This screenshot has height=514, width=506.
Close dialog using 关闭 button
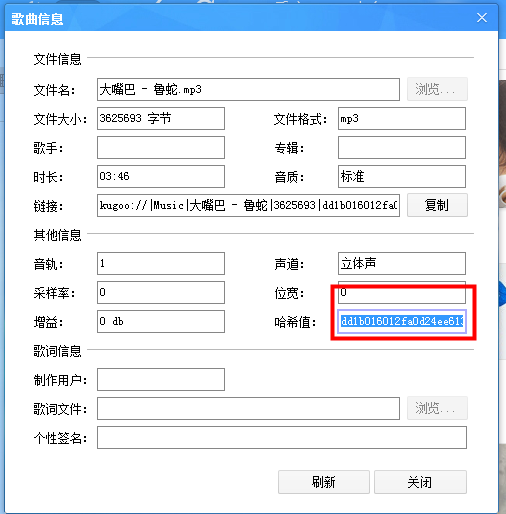coord(420,482)
